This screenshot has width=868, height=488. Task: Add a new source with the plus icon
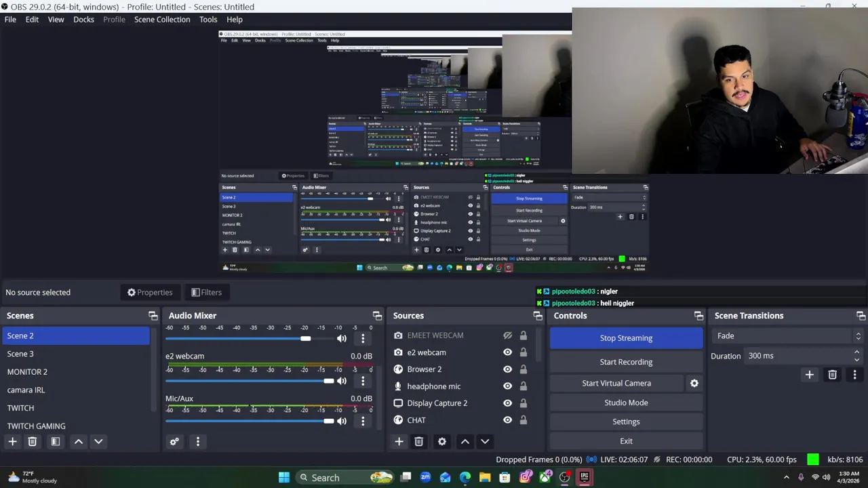pos(399,441)
